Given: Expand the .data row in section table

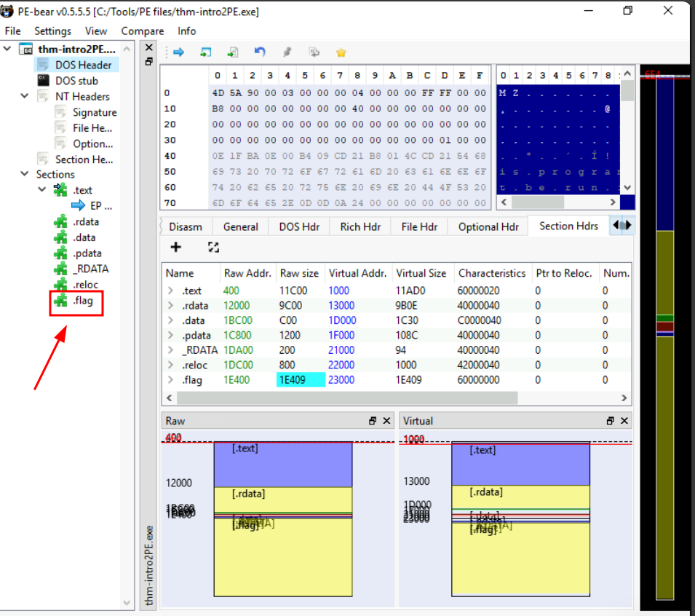Looking at the screenshot, I should point(170,320).
